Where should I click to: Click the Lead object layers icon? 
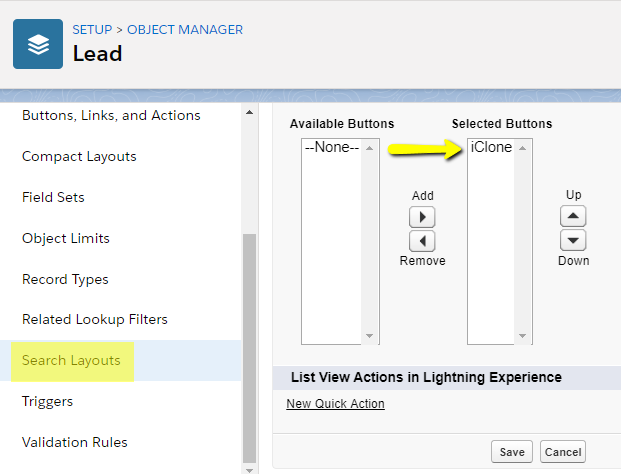[x=38, y=44]
